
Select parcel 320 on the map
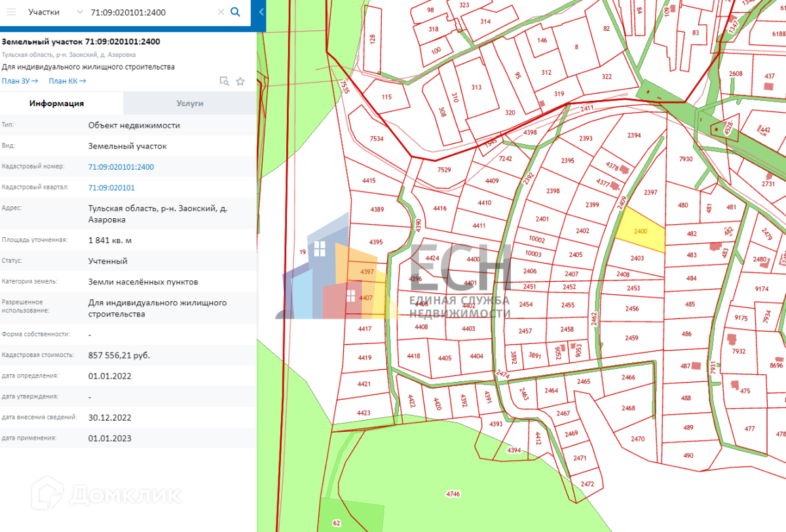coord(510,112)
